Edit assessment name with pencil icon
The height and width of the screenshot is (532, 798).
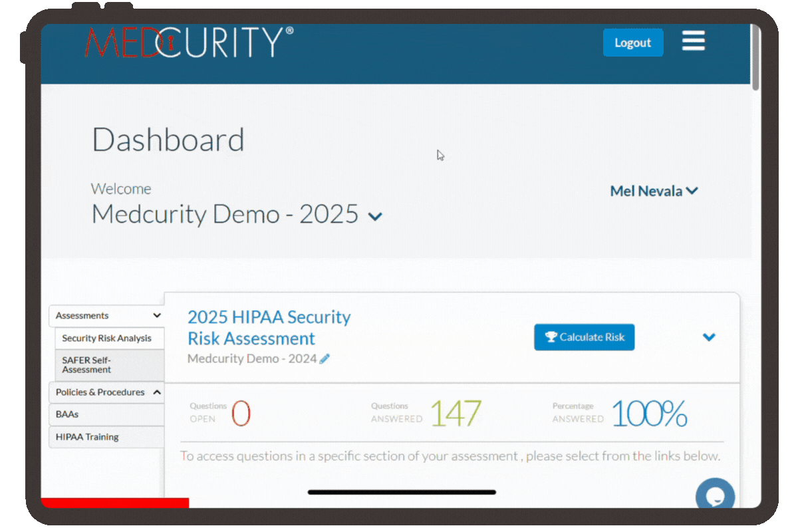[x=325, y=359]
